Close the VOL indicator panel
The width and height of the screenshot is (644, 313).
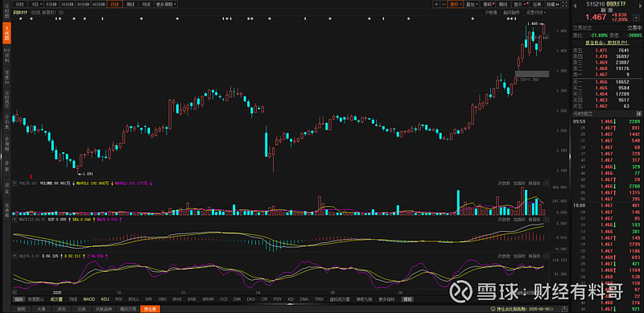546,183
